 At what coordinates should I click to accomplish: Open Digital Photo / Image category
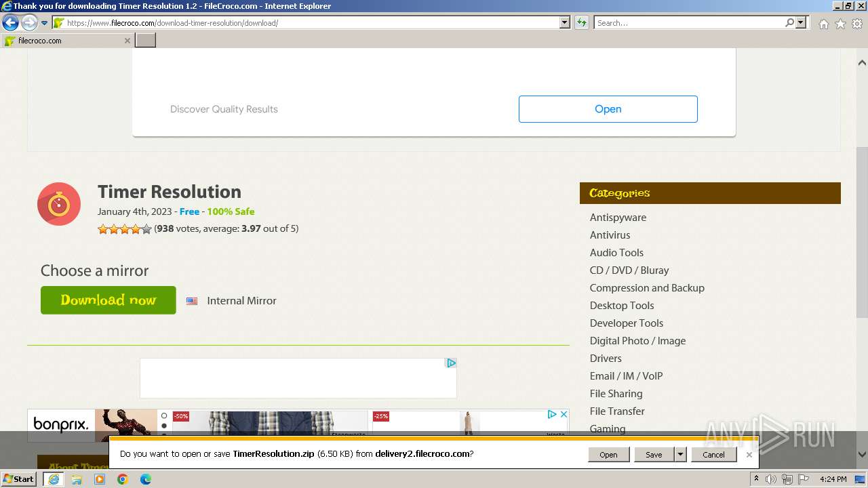coord(637,341)
